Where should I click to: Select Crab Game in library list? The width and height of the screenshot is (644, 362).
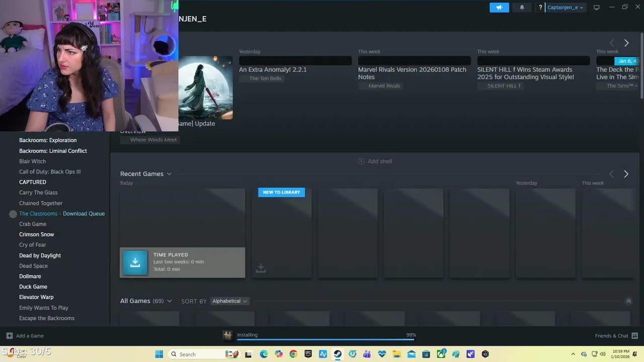point(33,224)
